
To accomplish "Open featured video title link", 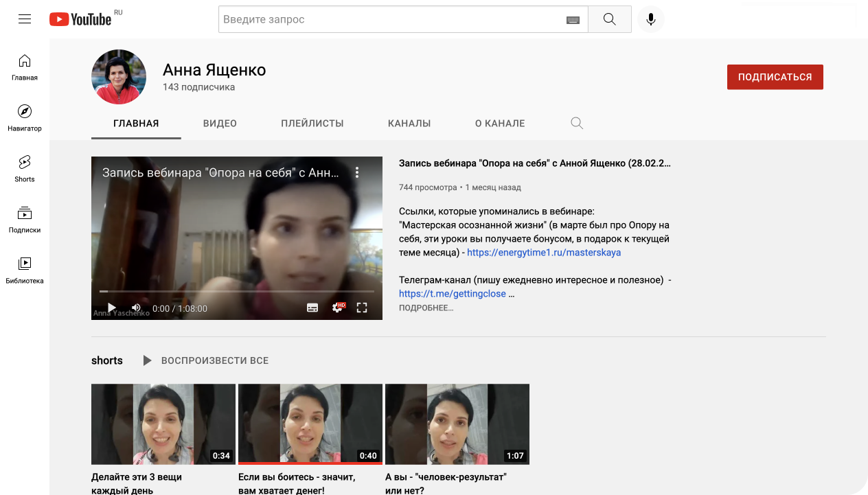I will tap(535, 163).
